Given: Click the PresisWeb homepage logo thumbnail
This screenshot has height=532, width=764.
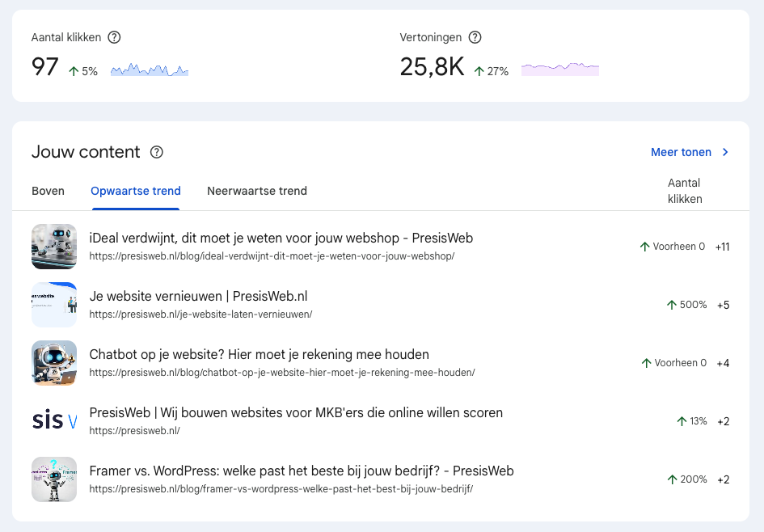Looking at the screenshot, I should 54,421.
